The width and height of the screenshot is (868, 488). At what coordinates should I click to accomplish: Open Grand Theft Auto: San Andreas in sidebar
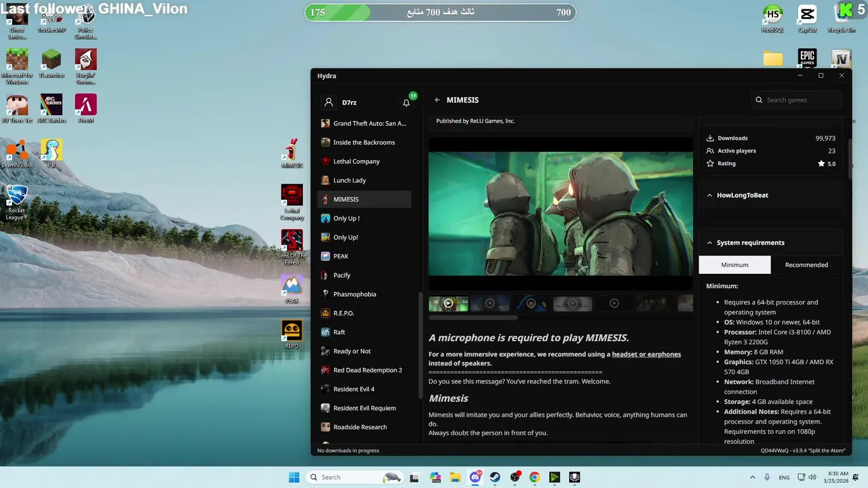[364, 123]
